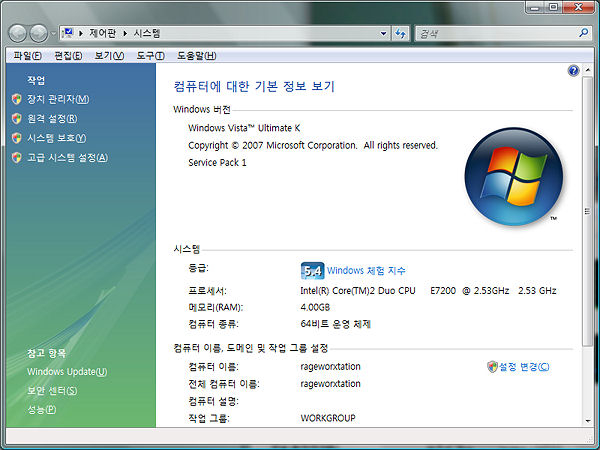Click shield icon beside 원격 설정
The width and height of the screenshot is (600, 450).
pos(16,119)
